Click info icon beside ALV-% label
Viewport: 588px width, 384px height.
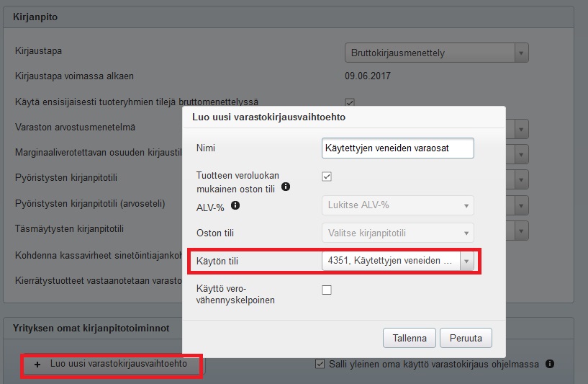[x=235, y=205]
